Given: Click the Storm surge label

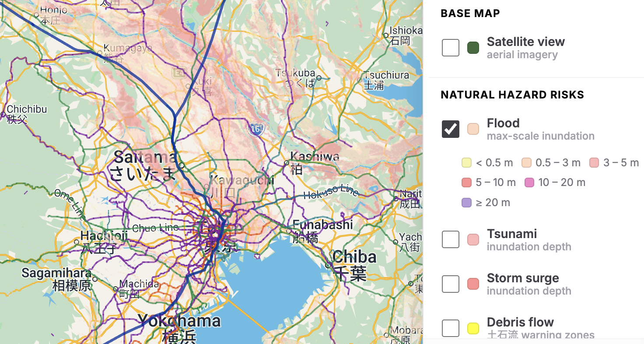Looking at the screenshot, I should [x=523, y=278].
